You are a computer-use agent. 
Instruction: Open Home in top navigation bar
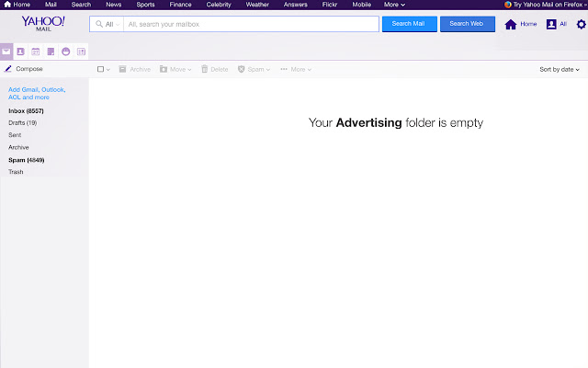[17, 5]
